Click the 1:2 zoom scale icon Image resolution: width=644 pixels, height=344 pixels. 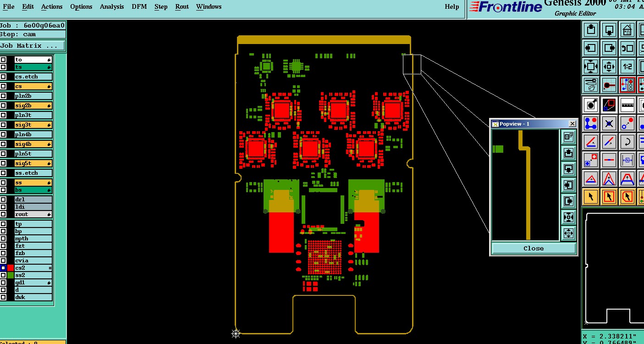627,67
